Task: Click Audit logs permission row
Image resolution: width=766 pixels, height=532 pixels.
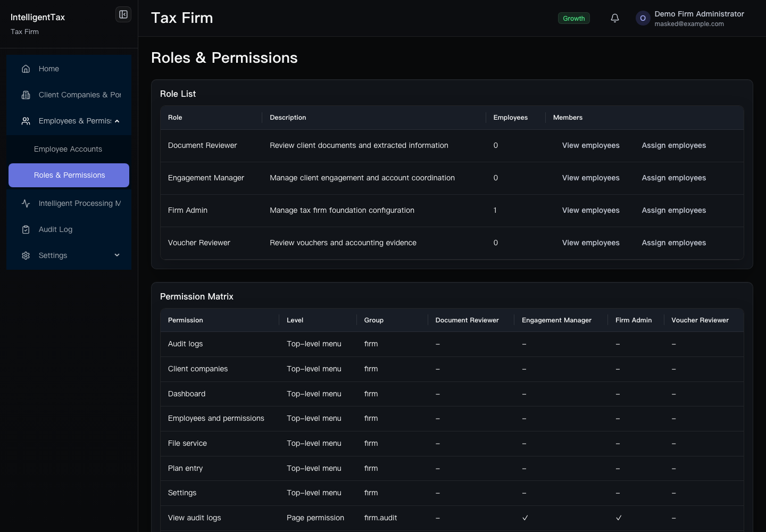Action: tap(452, 344)
